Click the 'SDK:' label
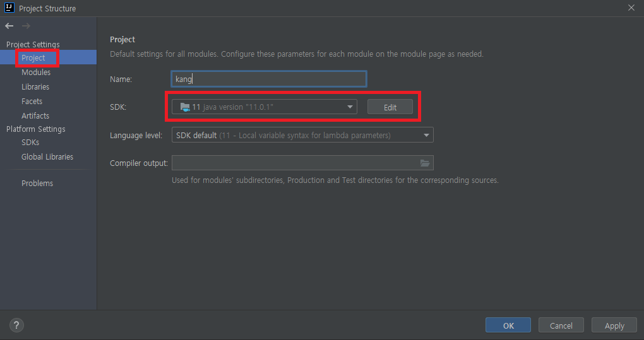Screen dimensions: 644x340 118,107
